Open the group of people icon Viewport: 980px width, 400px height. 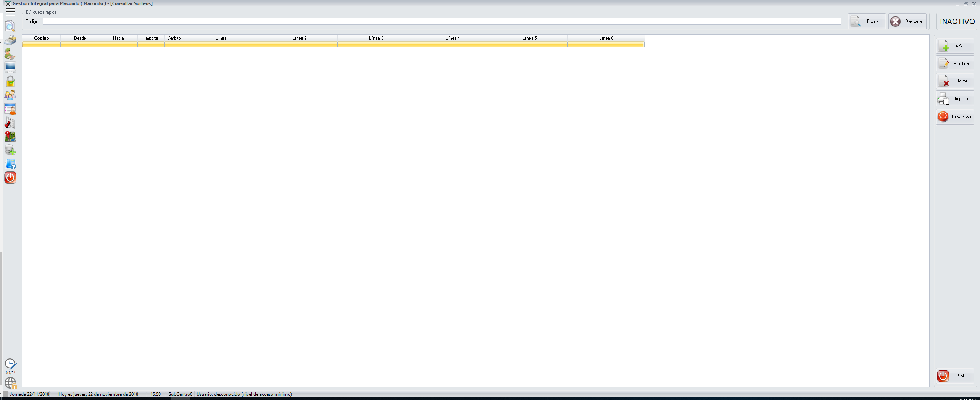coord(10,95)
